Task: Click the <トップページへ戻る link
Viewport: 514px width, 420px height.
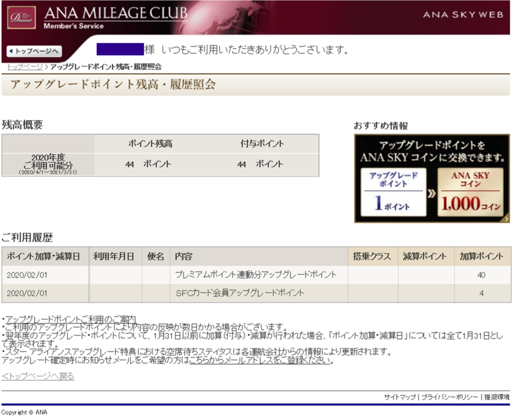Action: click(x=38, y=376)
